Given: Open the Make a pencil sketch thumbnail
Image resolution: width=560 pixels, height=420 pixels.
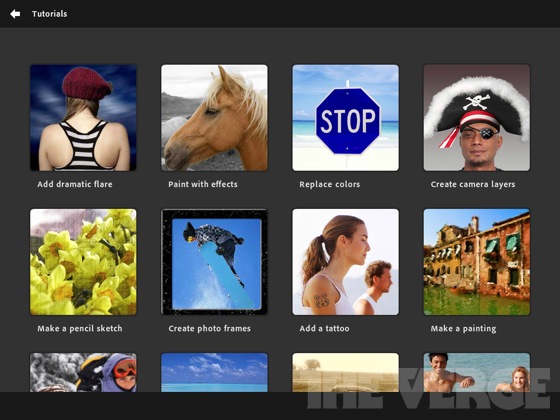Looking at the screenshot, I should pyautogui.click(x=83, y=262).
